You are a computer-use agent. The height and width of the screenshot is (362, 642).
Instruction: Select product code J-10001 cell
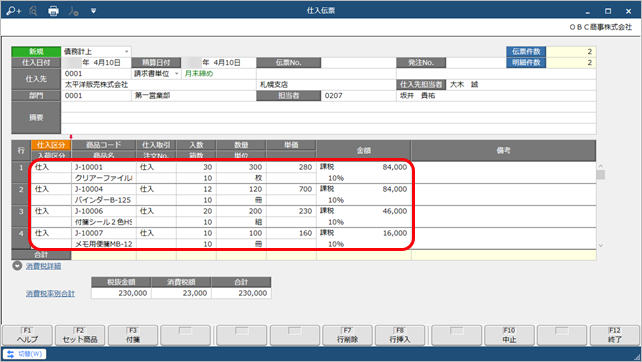[104, 167]
